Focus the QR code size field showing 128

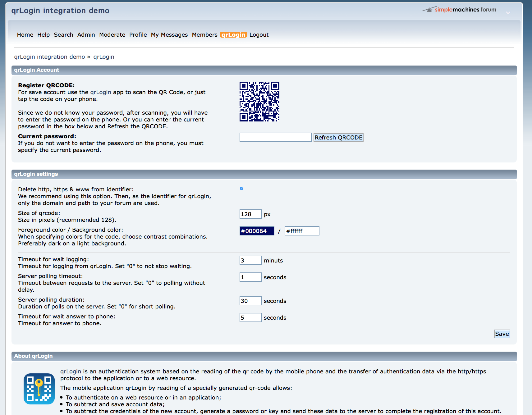[x=251, y=214]
